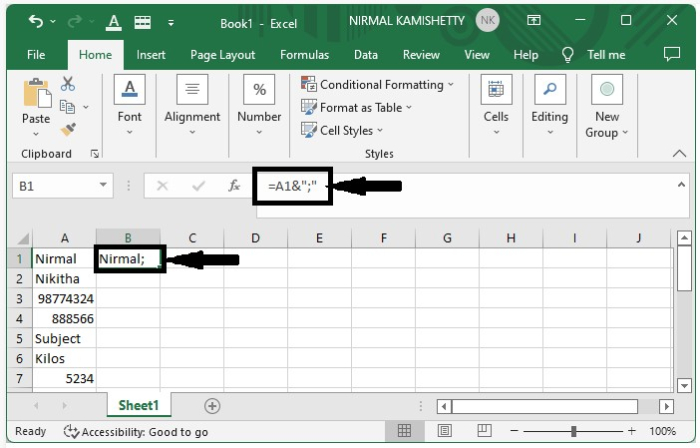
Task: Select column D header
Action: (255, 238)
